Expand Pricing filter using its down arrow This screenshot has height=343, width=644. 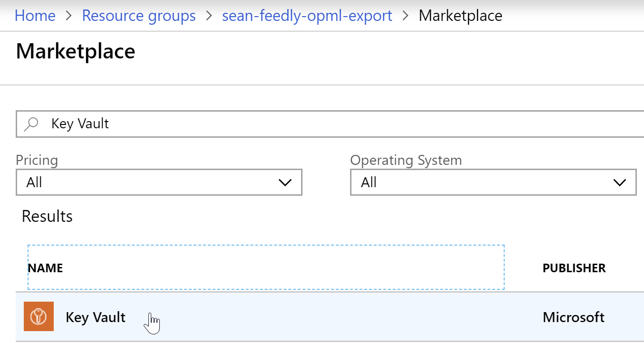pos(285,182)
